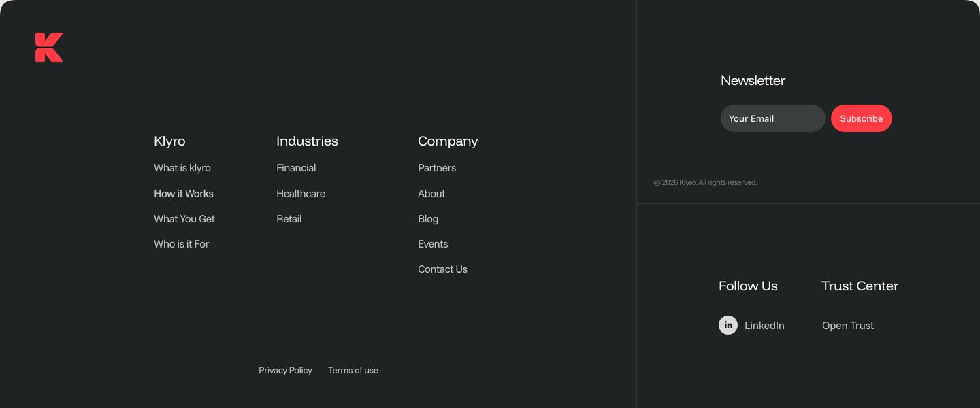Open the LinkedIn text link
Image resolution: width=980 pixels, height=408 pixels.
click(764, 326)
